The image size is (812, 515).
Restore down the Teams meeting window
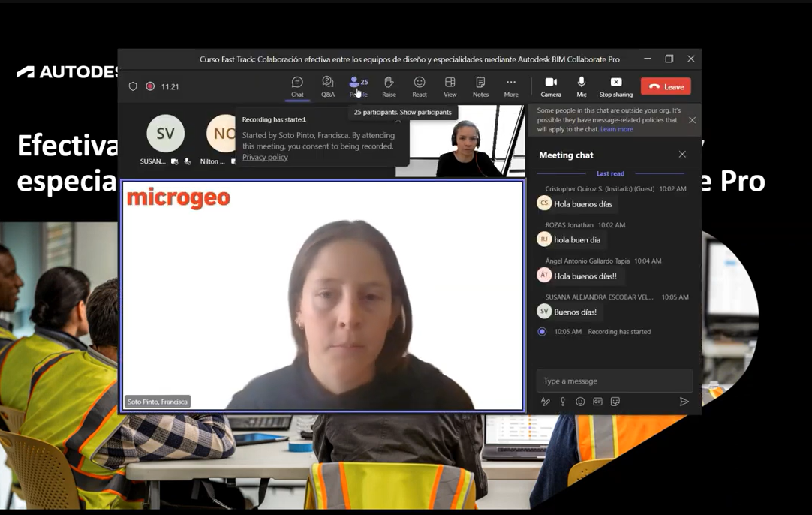tap(669, 59)
